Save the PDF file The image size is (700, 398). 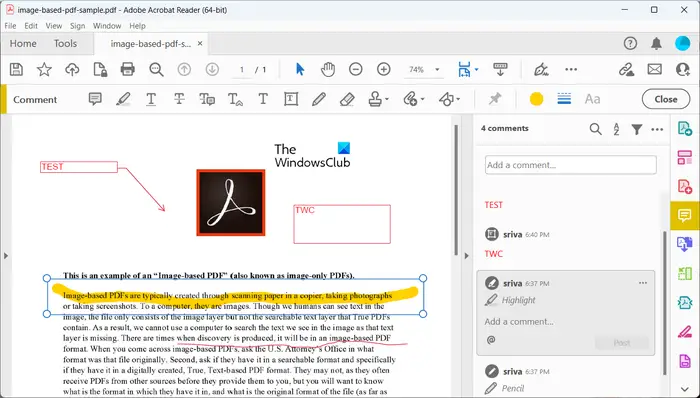[x=17, y=70]
